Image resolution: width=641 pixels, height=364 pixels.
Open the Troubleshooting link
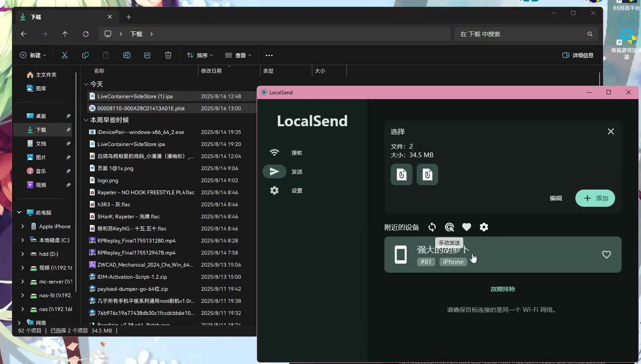click(x=503, y=289)
